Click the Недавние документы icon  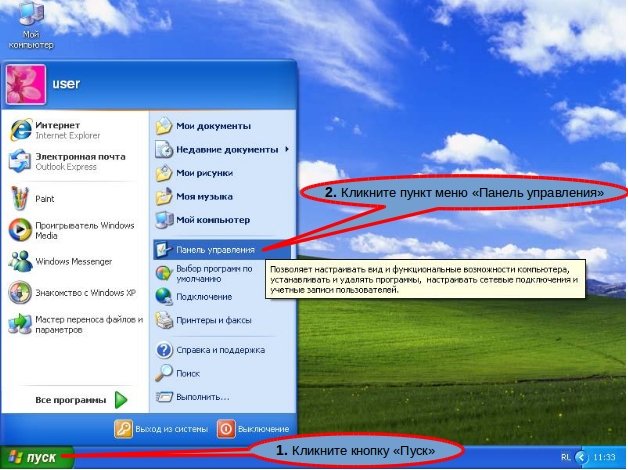[x=164, y=149]
